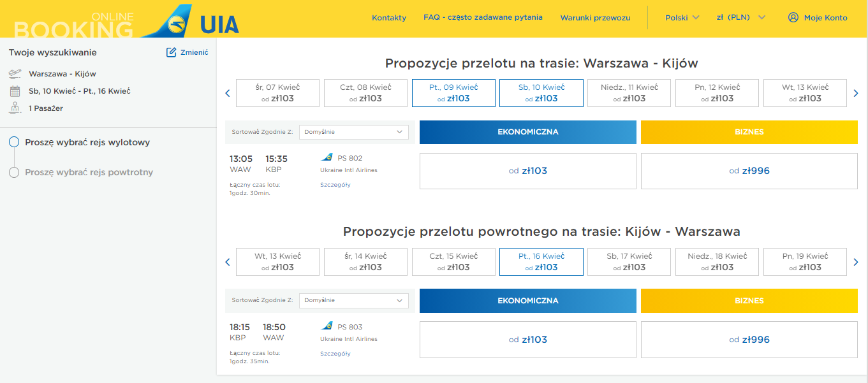
Task: Open the Polski language dropdown
Action: [x=682, y=17]
